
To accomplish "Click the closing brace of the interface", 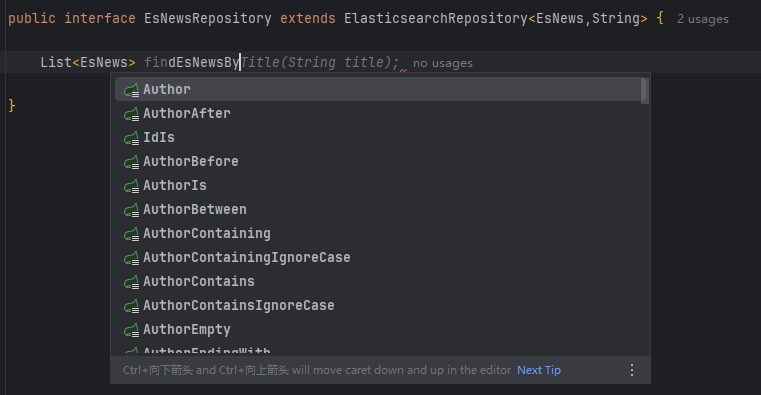I will [12, 105].
